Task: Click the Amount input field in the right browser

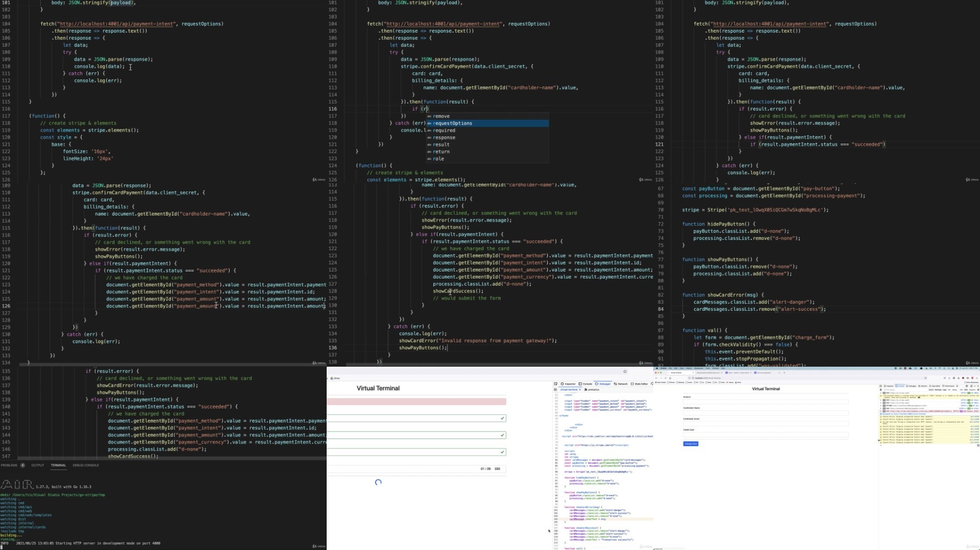Action: point(766,402)
